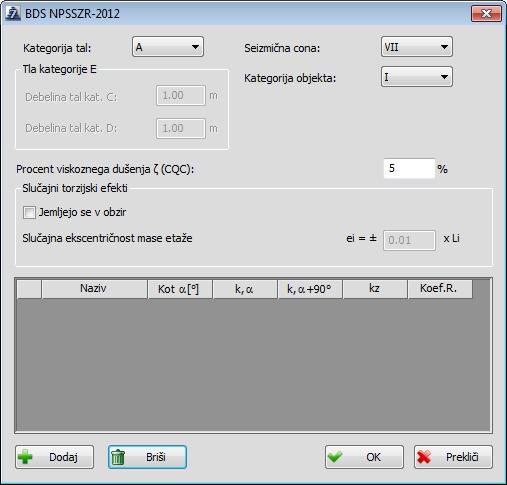The width and height of the screenshot is (507, 485).
Task: Click the k,α+90° column header
Action: tap(310, 289)
